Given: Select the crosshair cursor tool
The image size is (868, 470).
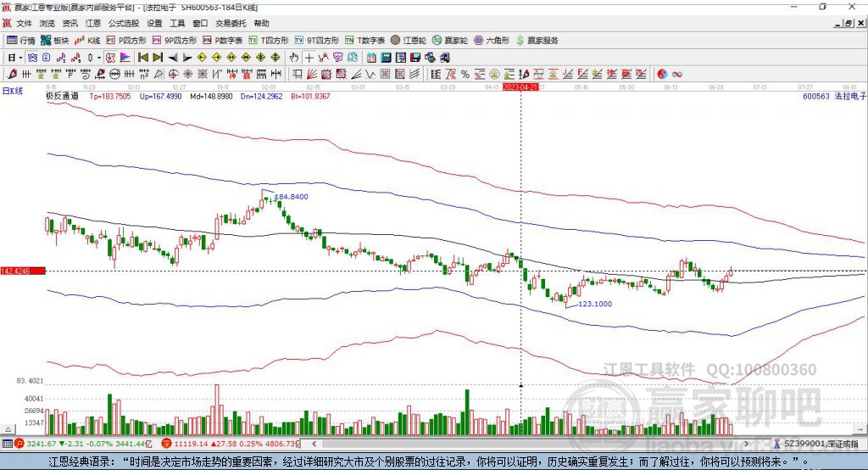Looking at the screenshot, I should (x=309, y=58).
